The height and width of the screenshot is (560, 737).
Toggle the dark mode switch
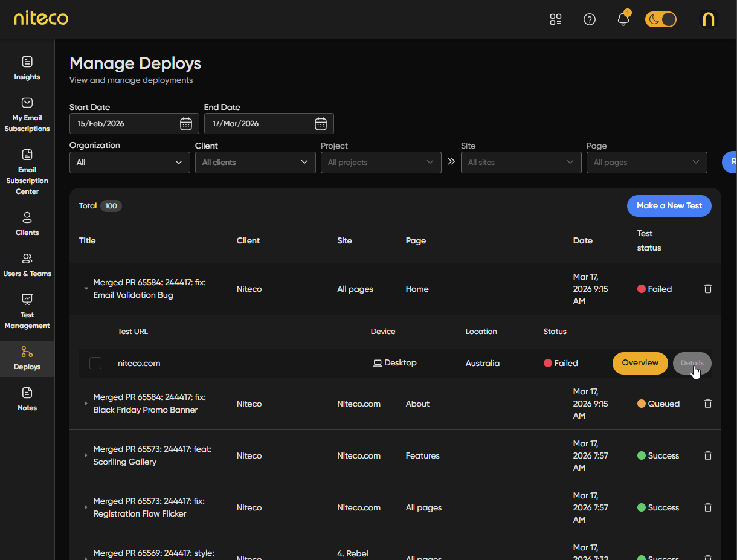point(661,19)
